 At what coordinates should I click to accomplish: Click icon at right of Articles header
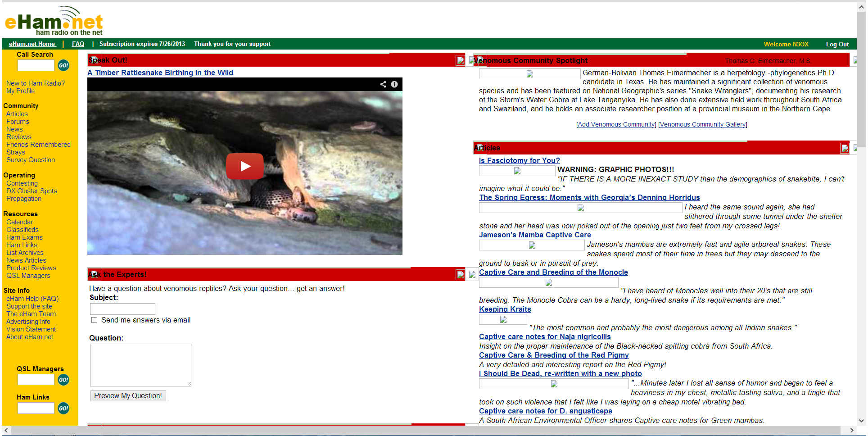845,148
